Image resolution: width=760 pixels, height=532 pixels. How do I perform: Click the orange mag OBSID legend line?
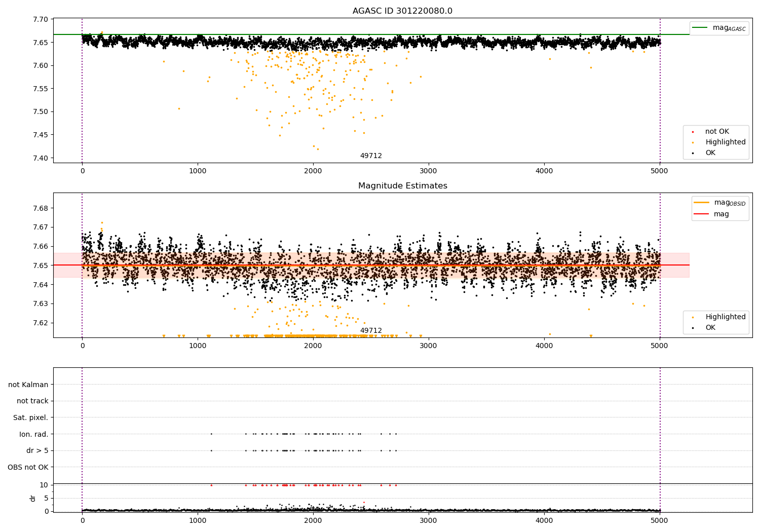(x=701, y=203)
